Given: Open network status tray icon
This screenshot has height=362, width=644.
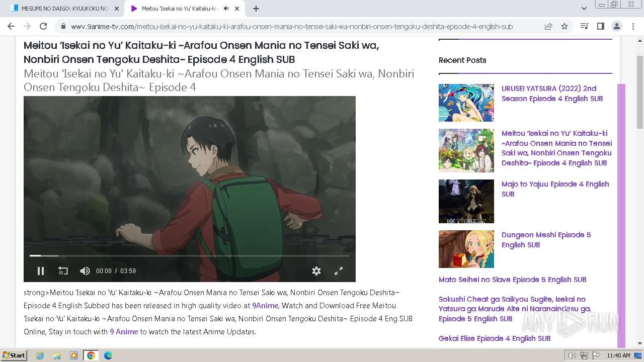Looking at the screenshot, I should click(x=584, y=355).
